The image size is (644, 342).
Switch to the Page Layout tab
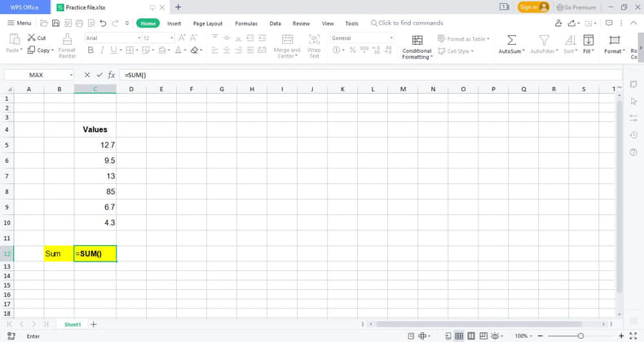tap(208, 24)
